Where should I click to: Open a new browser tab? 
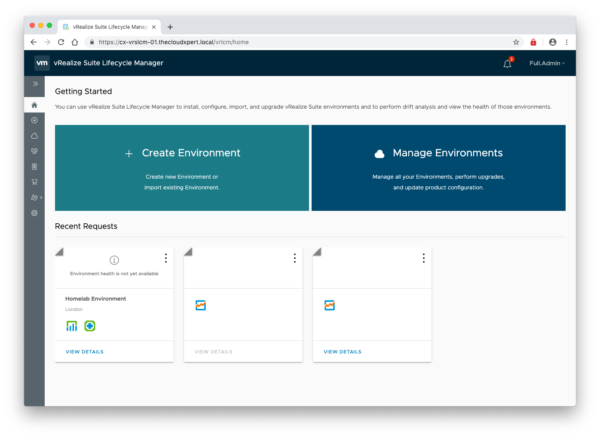pyautogui.click(x=170, y=26)
